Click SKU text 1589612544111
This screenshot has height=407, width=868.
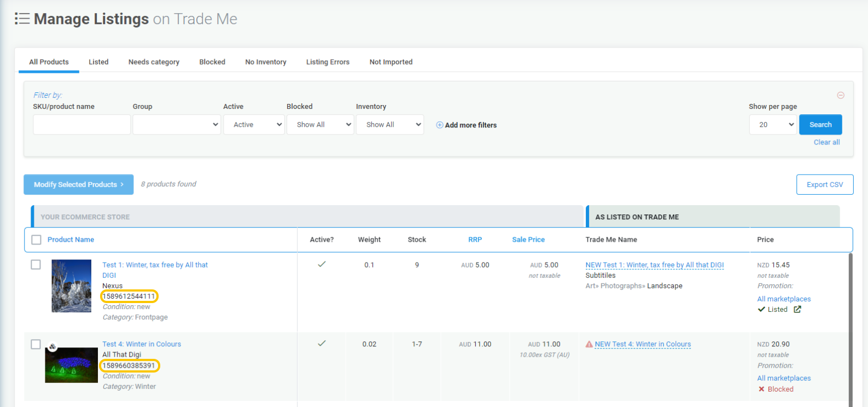pos(129,296)
